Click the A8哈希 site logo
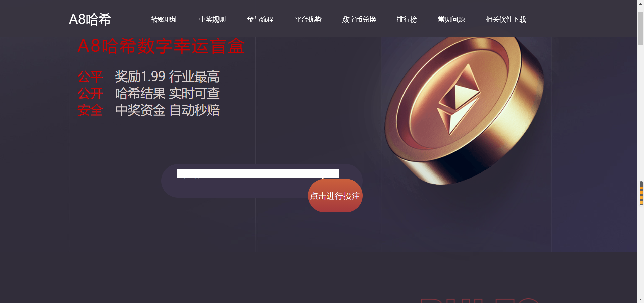Viewport: 644px width, 303px height. [90, 19]
